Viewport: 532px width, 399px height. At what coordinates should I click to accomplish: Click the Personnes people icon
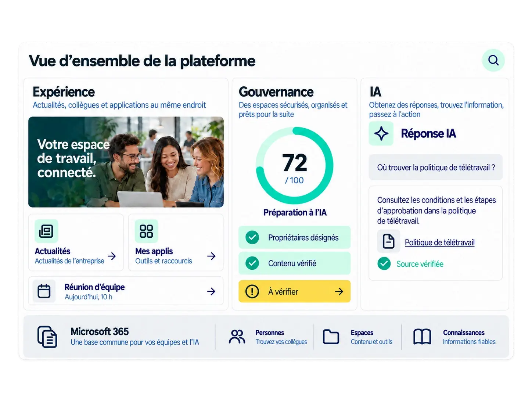pyautogui.click(x=237, y=337)
